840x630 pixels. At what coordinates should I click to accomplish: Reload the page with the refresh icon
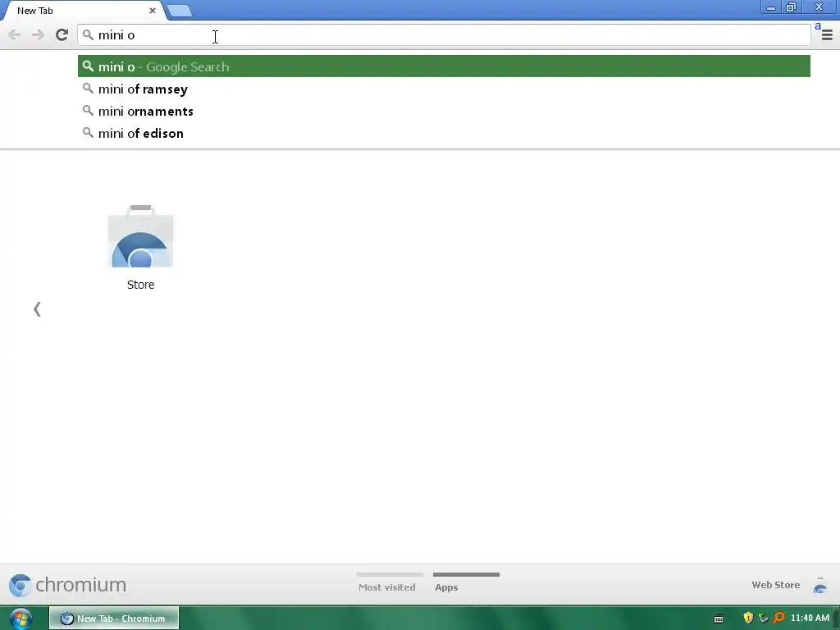[62, 34]
